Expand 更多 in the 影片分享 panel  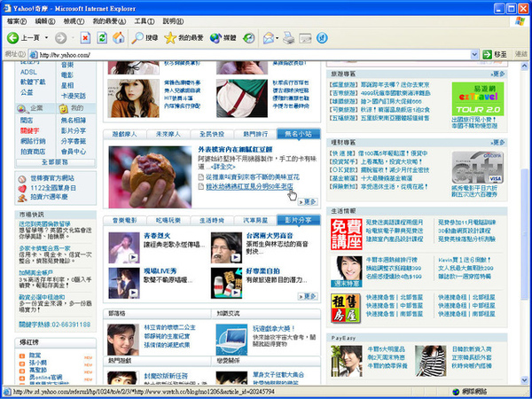(308, 296)
